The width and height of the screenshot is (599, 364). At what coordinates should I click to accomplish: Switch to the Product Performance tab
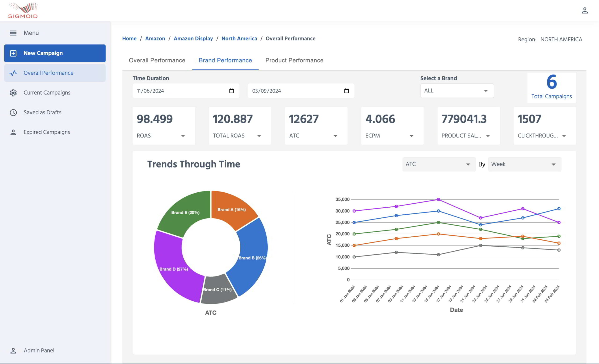tap(294, 61)
